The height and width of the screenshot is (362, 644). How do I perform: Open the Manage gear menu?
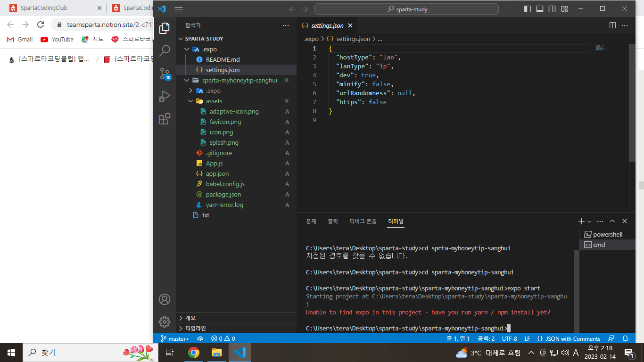pos(165,322)
